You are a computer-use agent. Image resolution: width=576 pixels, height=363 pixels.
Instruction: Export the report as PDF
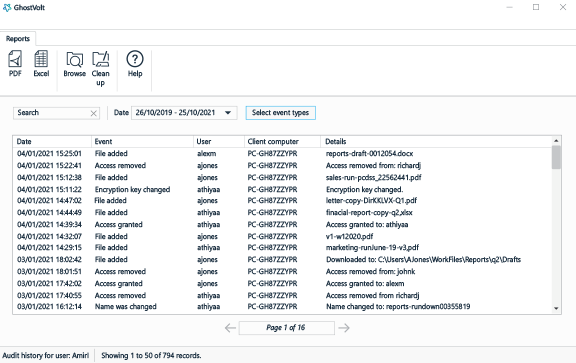click(x=15, y=64)
